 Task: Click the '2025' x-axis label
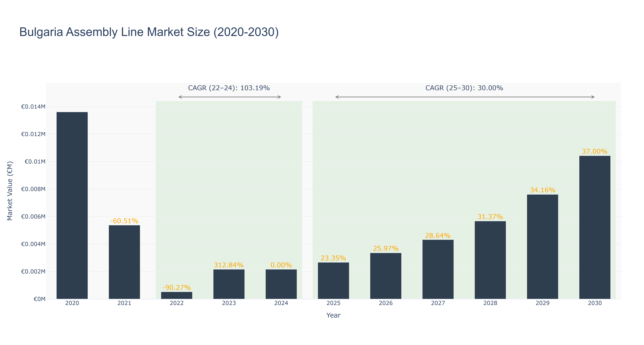pyautogui.click(x=333, y=303)
